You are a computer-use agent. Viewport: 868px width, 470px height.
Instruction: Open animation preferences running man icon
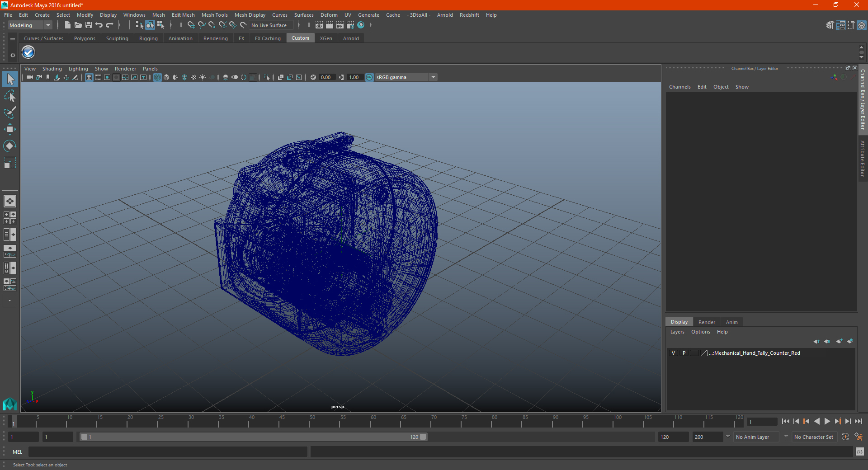pos(859,437)
